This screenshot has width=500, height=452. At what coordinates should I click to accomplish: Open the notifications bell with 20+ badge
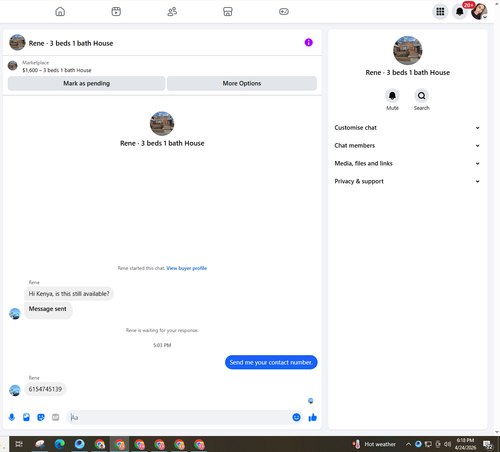click(460, 12)
